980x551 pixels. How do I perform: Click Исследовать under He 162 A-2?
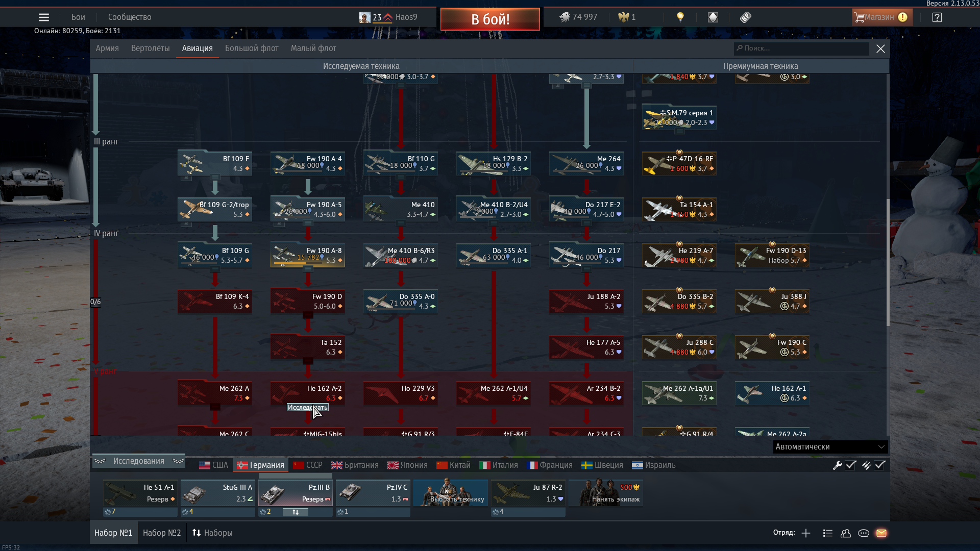(307, 408)
